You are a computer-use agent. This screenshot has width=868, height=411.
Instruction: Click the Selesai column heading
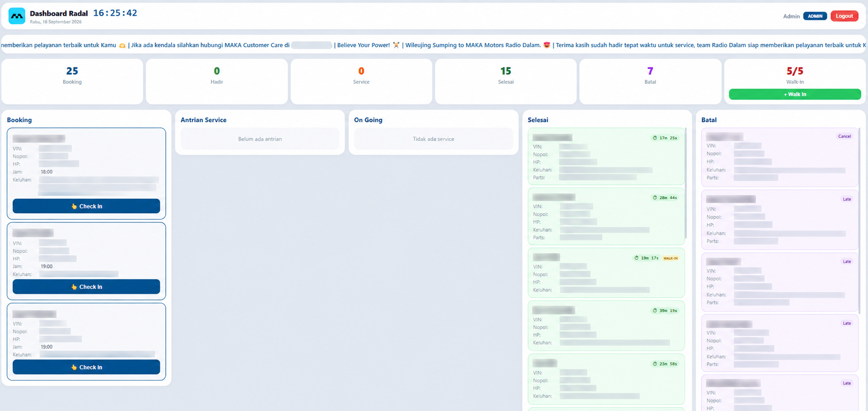[x=538, y=120]
